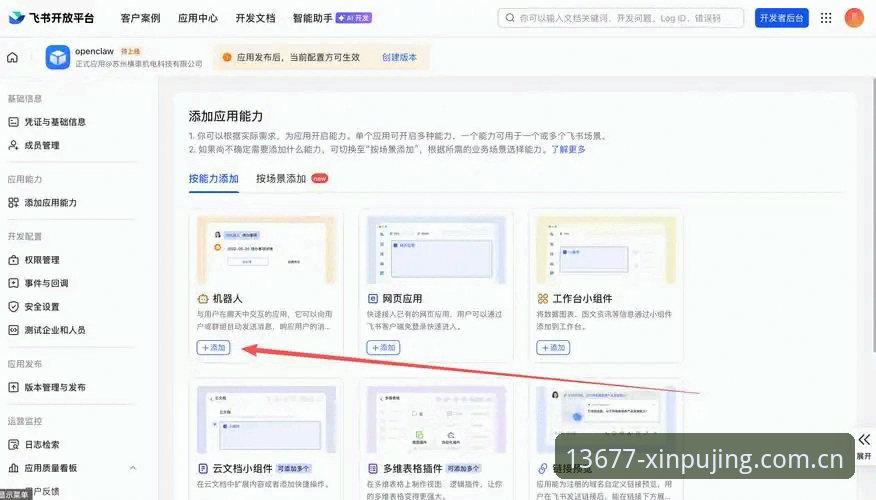Open the home icon in the app header

12,57
